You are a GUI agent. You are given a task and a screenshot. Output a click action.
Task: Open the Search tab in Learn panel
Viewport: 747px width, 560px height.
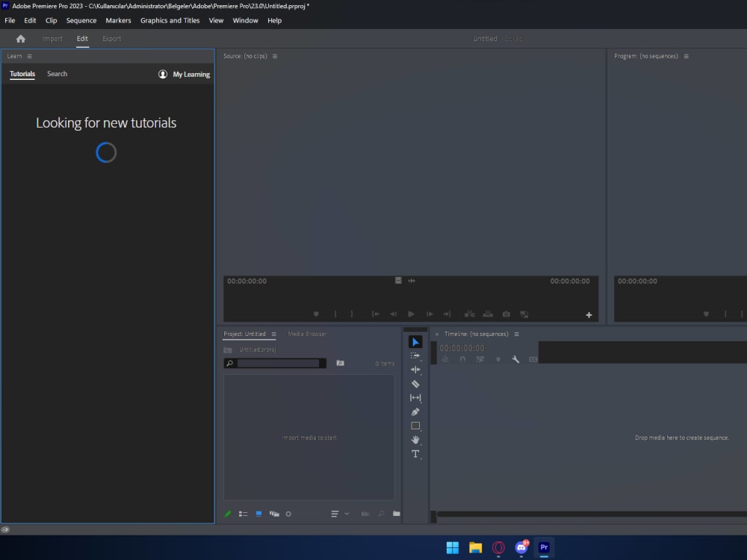tap(58, 74)
